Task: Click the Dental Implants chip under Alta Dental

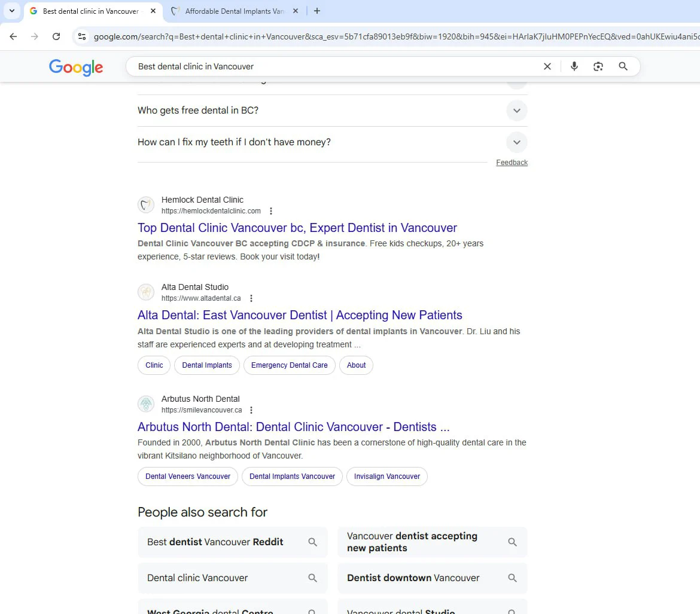Action: click(x=206, y=365)
